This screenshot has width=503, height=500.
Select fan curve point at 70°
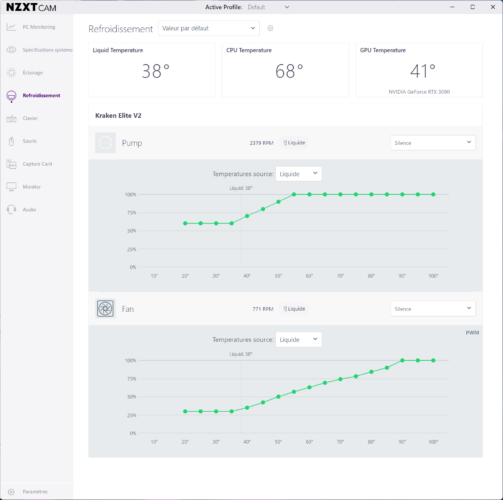click(340, 379)
